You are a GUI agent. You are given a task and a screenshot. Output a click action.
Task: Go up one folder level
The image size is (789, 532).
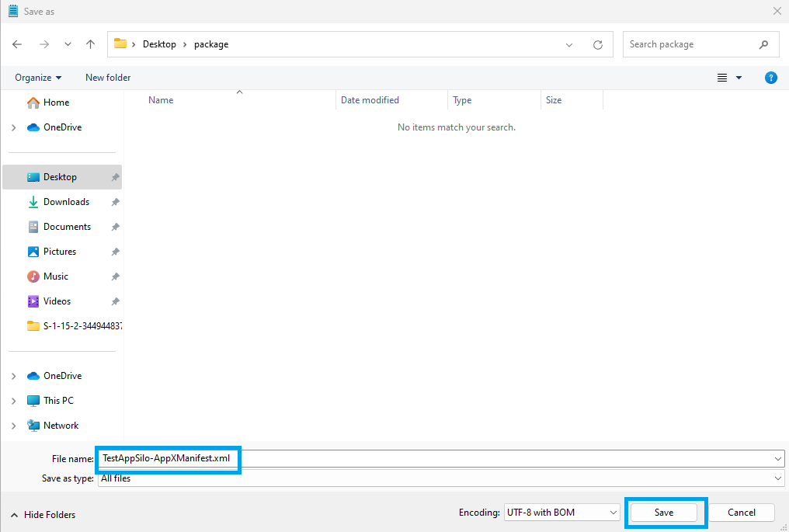tap(91, 44)
